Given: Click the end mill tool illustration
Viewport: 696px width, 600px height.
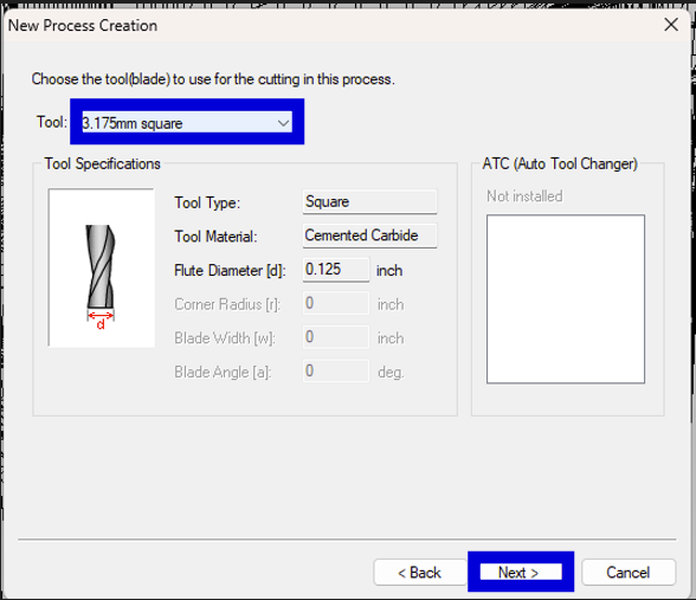Looking at the screenshot, I should tap(101, 268).
